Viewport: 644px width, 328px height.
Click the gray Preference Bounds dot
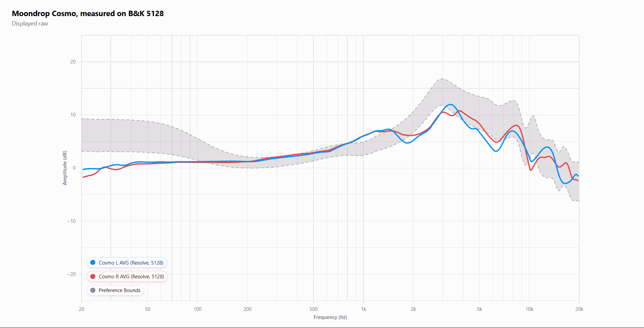(93, 290)
